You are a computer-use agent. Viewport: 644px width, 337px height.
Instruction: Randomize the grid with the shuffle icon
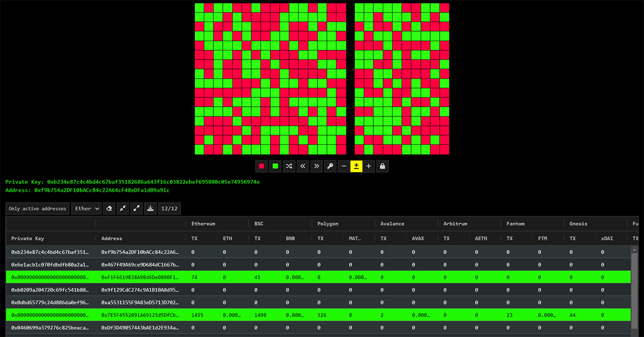289,166
